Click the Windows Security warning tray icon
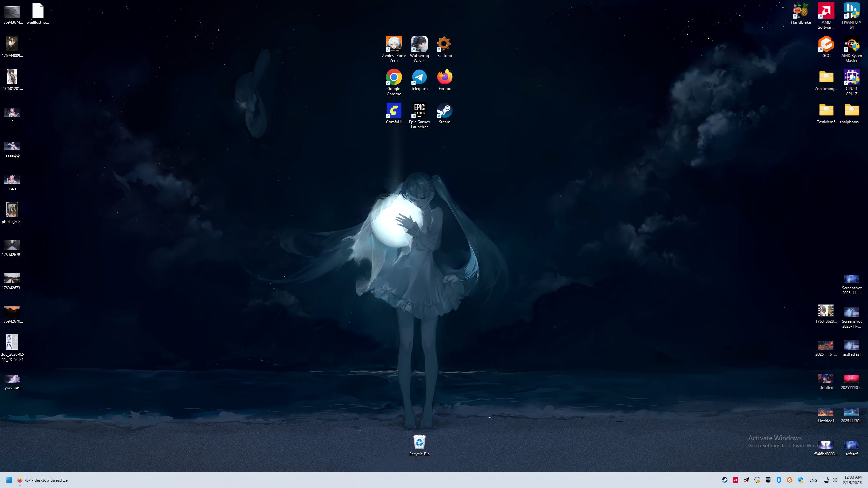 click(801, 480)
